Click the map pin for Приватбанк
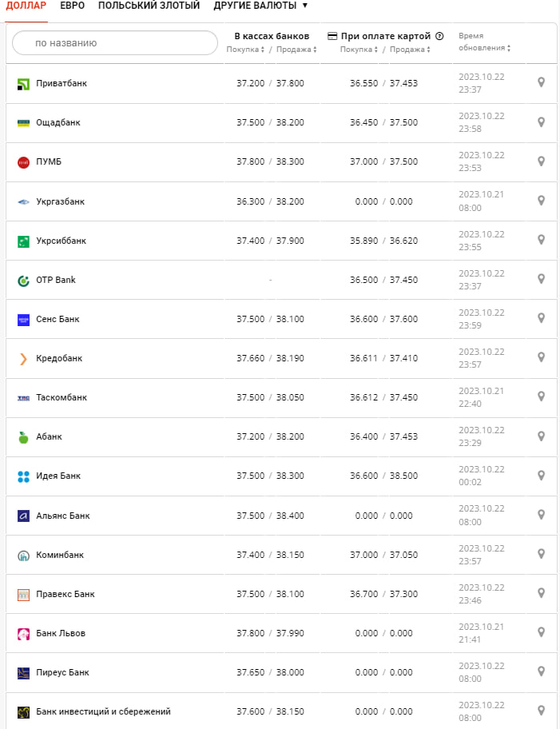The width and height of the screenshot is (560, 729). pos(541,82)
